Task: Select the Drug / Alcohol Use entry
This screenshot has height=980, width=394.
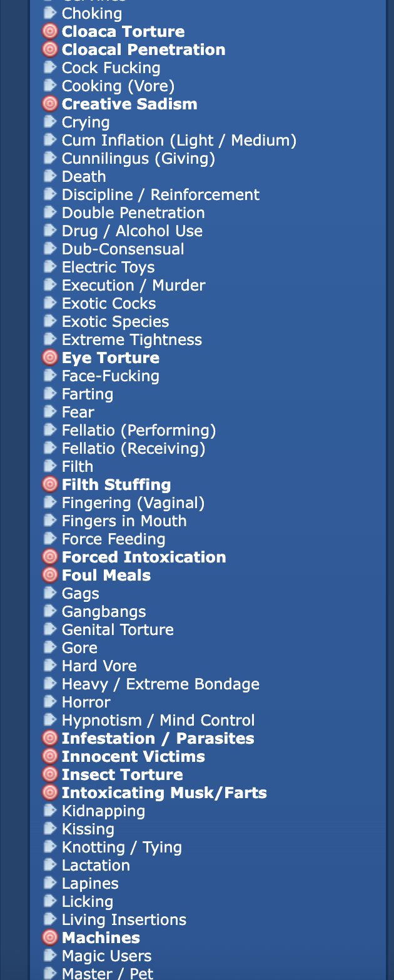Action: pos(132,231)
